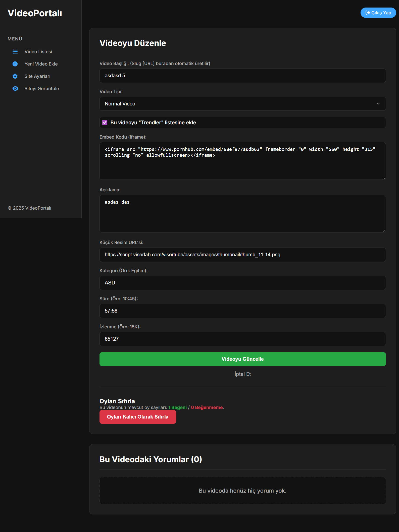Click the "Bu Videodaki Yorumlar (0)" heading
Screen dimensions: 399x532
(x=151, y=459)
